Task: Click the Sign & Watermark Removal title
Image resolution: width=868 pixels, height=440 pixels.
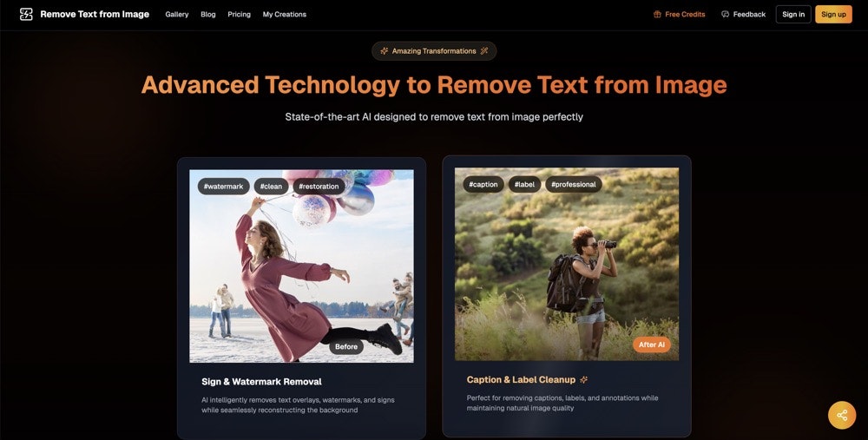Action: pos(261,381)
